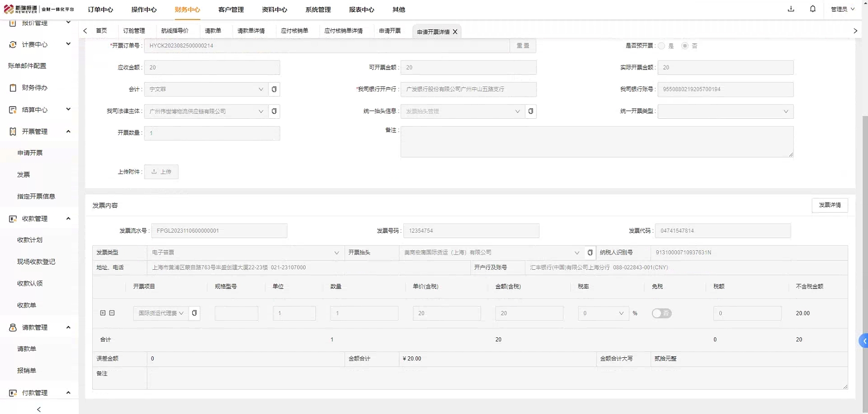Image resolution: width=868 pixels, height=414 pixels.
Task: Click the 开票管理 sidebar icon
Action: (13, 131)
